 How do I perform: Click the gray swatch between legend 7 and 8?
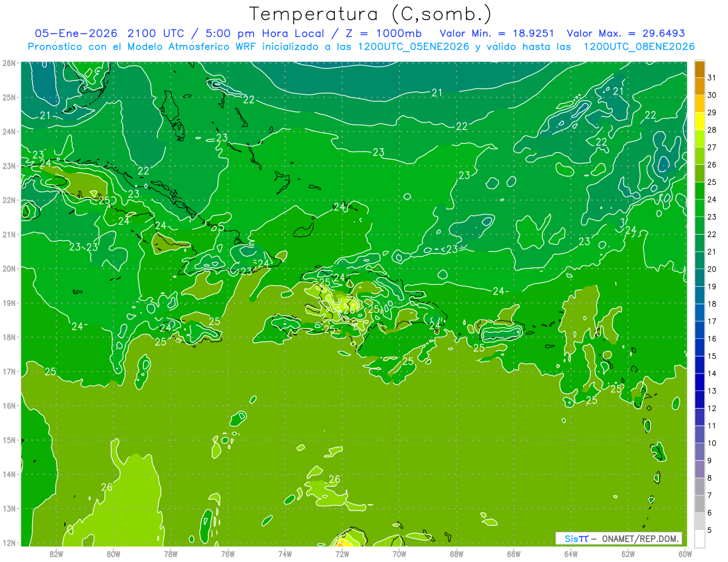click(699, 486)
